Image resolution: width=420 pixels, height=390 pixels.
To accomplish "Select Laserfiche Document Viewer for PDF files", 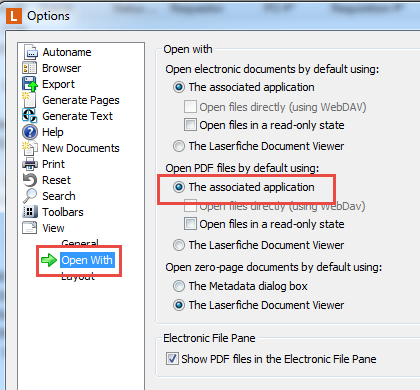I will tap(179, 245).
